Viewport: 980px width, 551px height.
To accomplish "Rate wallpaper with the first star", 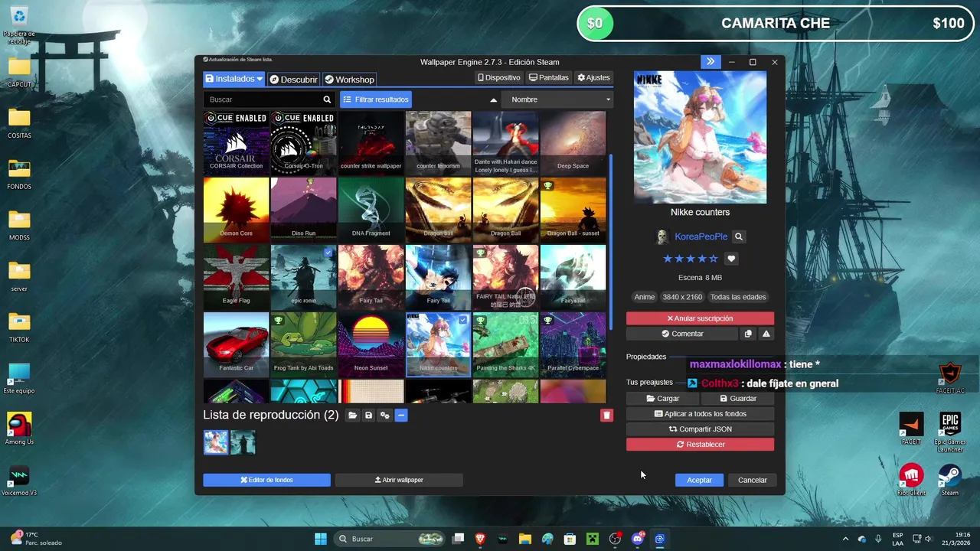I will click(668, 259).
